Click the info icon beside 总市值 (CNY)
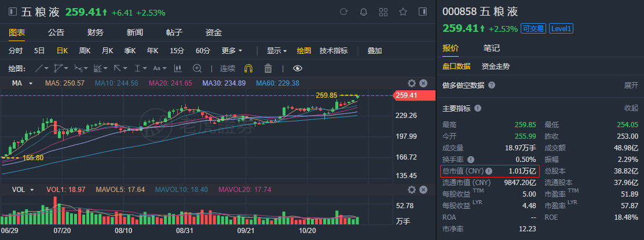 point(489,171)
